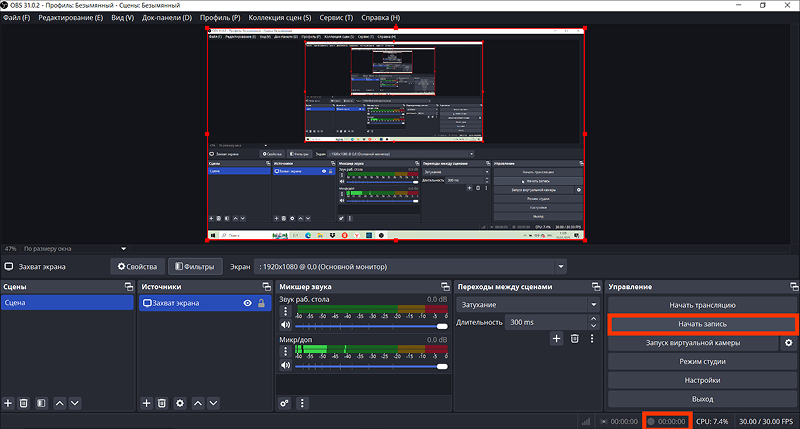The height and width of the screenshot is (429, 800).
Task: Adjust Звук раб. стола volume slider
Action: (x=371, y=326)
